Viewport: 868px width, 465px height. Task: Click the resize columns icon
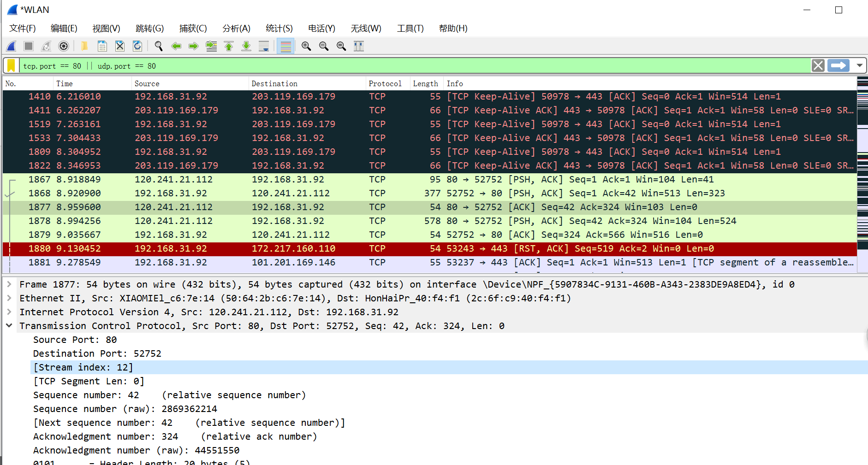click(x=358, y=46)
